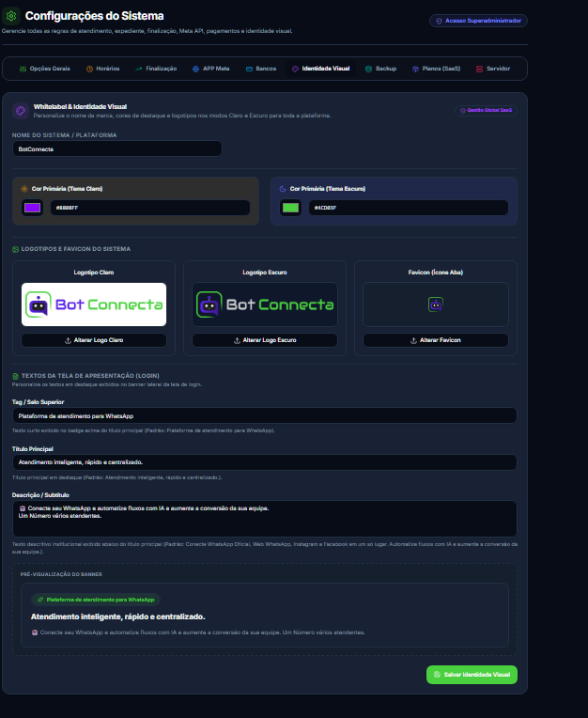Click the Tag / Selo Superior input field
This screenshot has width=588, height=718.
coord(265,415)
